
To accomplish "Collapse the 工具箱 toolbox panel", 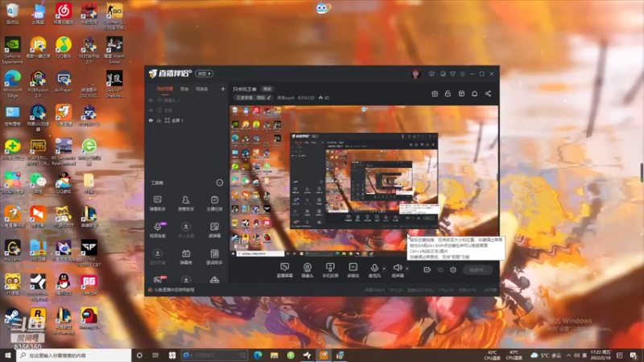I will coord(219,183).
